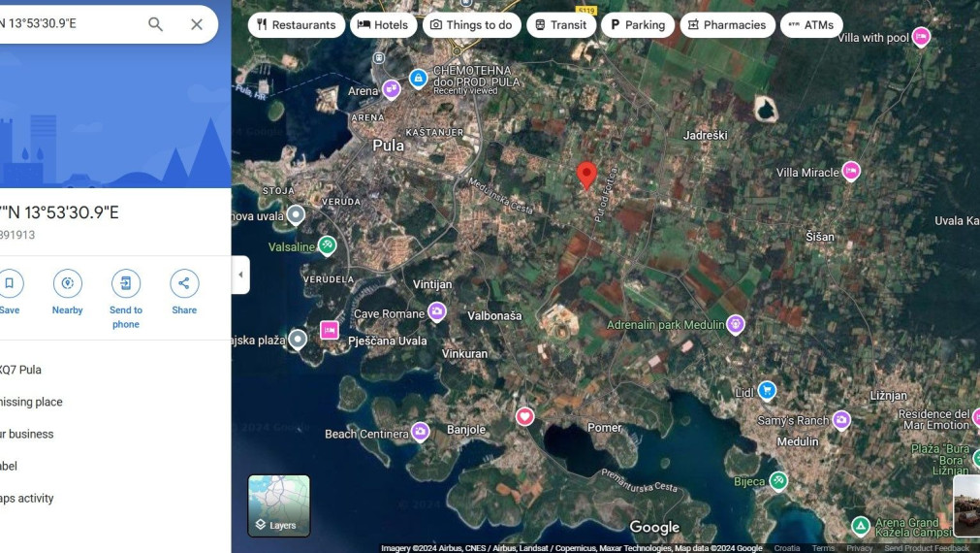Show Parking locations chip

tap(637, 25)
